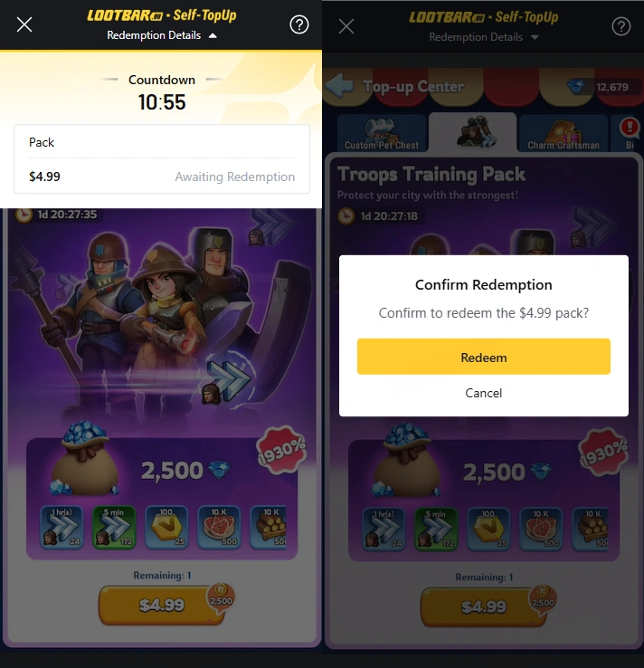This screenshot has height=668, width=644.
Task: Click the gems balance 12,679 display
Action: click(604, 87)
